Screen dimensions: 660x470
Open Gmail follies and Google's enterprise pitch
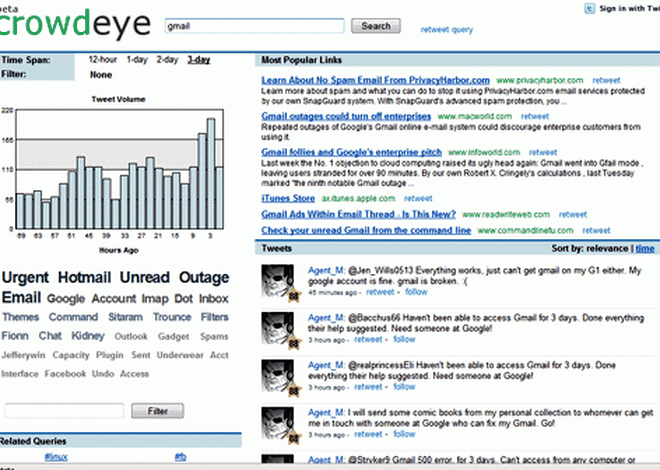pyautogui.click(x=351, y=152)
